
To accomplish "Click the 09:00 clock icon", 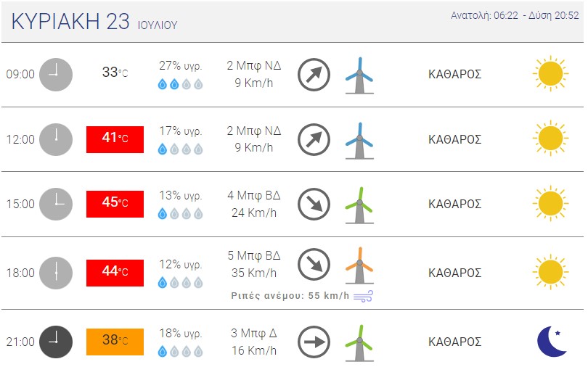I will pyautogui.click(x=56, y=75).
